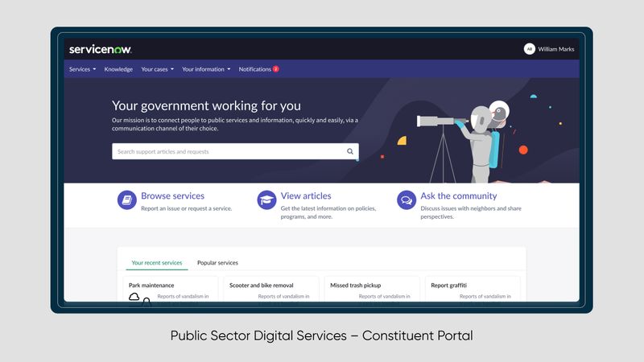Viewport: 644px width, 362px height.
Task: Click the View articles graduation cap icon
Action: click(266, 200)
